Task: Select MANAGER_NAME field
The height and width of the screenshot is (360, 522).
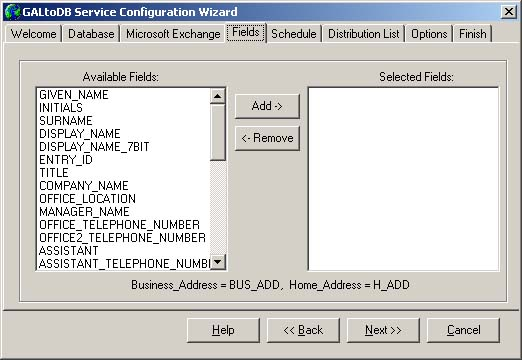Action: pyautogui.click(x=124, y=212)
